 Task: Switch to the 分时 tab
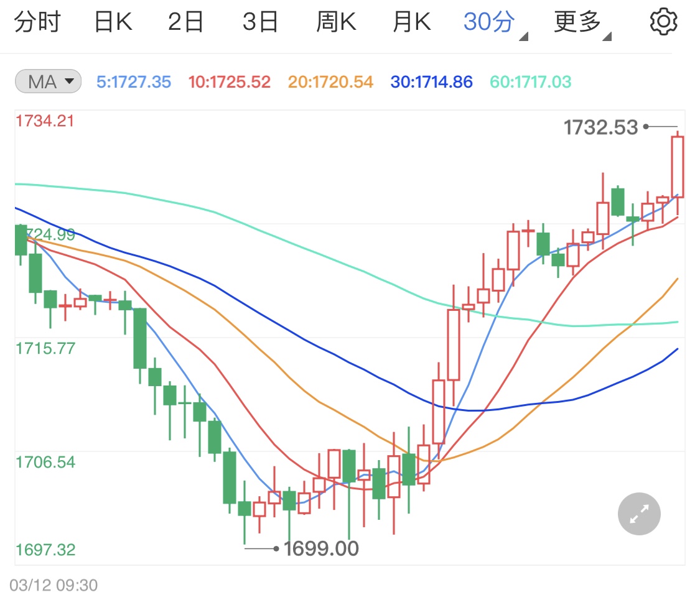click(37, 21)
